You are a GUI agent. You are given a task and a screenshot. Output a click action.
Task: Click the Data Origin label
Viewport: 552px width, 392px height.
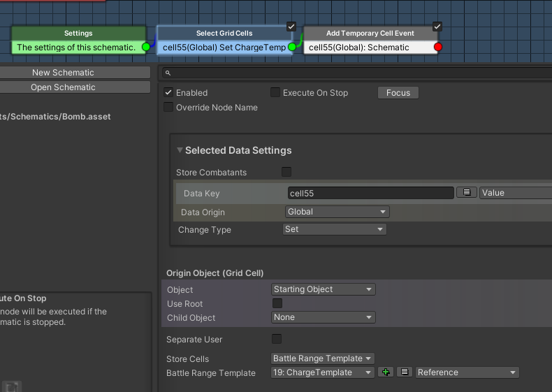click(203, 212)
